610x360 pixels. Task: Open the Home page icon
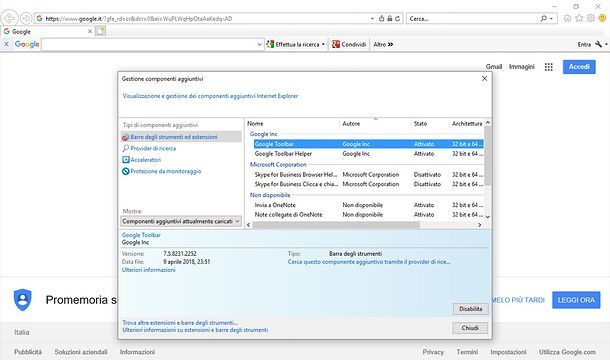click(x=568, y=18)
